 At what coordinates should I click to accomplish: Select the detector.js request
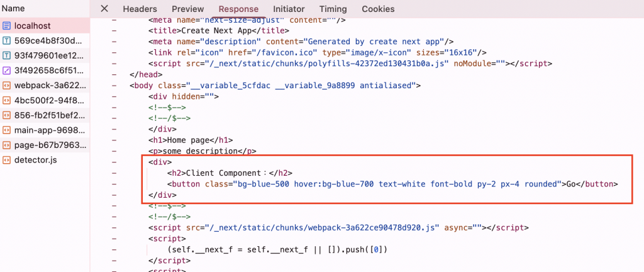45,160
